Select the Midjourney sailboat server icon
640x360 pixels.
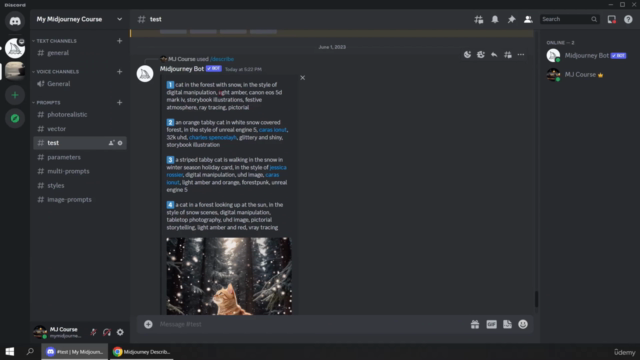coord(15,48)
